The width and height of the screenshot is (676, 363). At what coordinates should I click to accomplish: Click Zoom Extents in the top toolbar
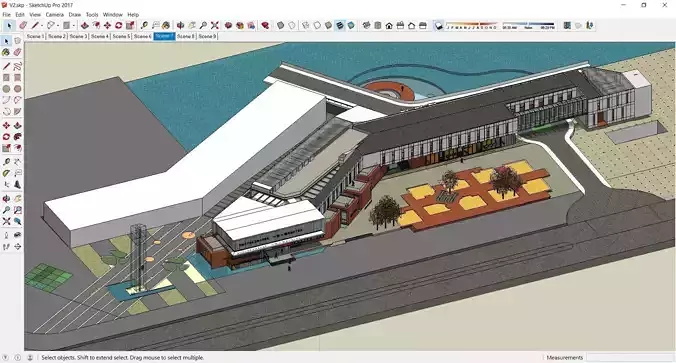pos(215,25)
